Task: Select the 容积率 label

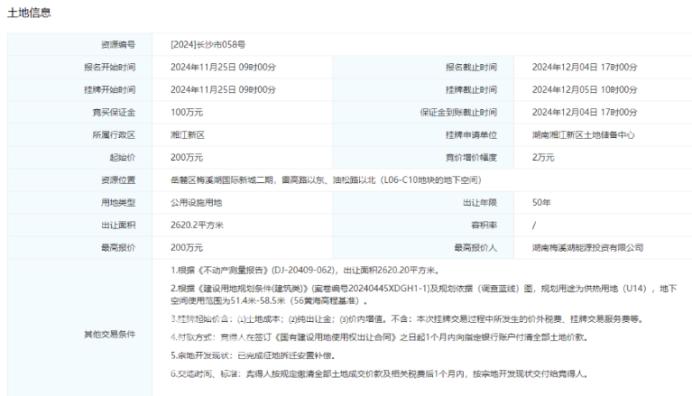Action: [x=484, y=225]
